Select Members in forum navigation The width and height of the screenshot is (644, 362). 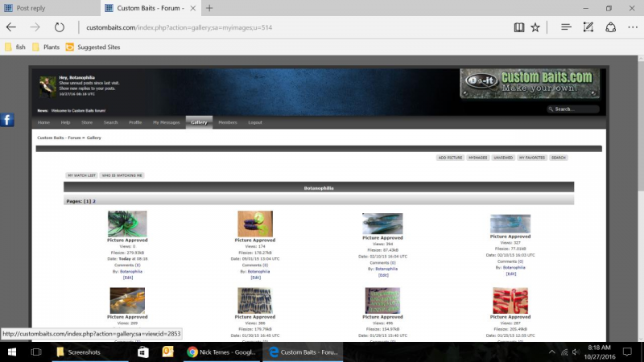(228, 122)
